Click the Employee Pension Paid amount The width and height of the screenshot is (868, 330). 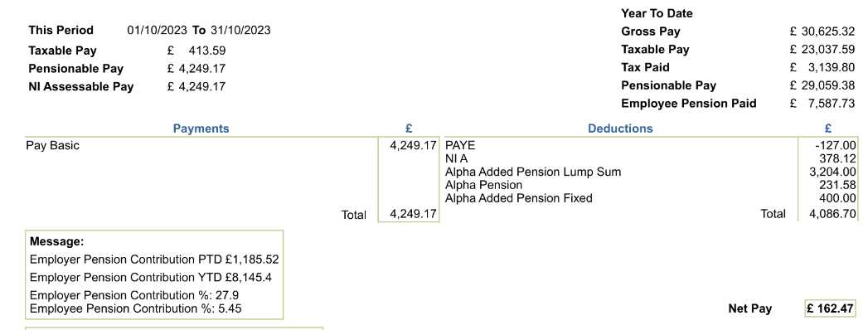click(822, 104)
